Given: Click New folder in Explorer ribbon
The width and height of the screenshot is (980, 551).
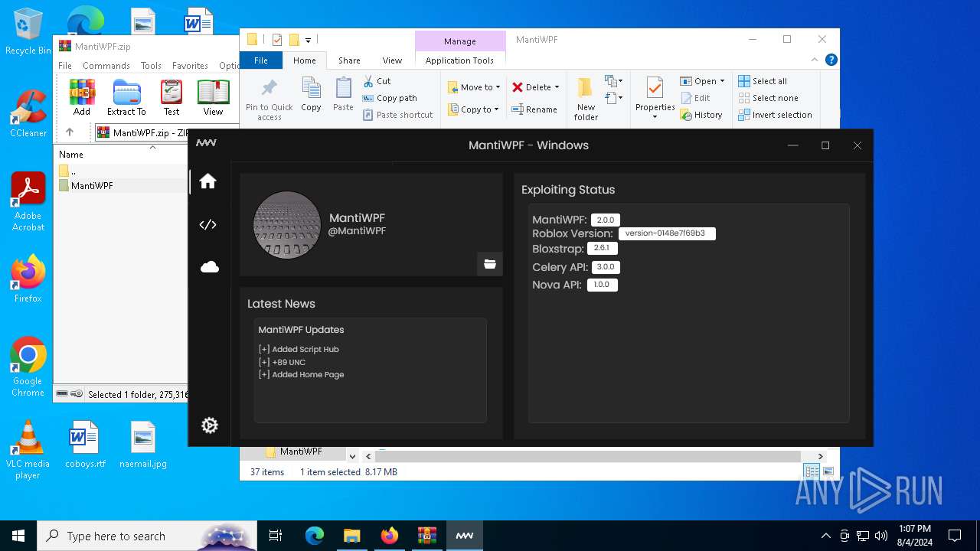Looking at the screenshot, I should pyautogui.click(x=586, y=99).
